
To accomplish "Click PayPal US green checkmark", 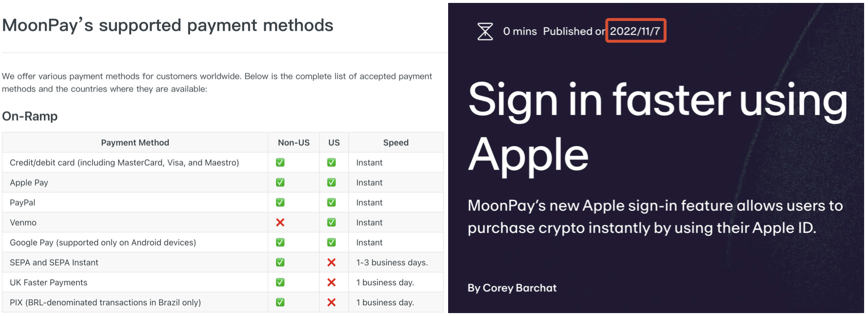I will click(x=332, y=202).
